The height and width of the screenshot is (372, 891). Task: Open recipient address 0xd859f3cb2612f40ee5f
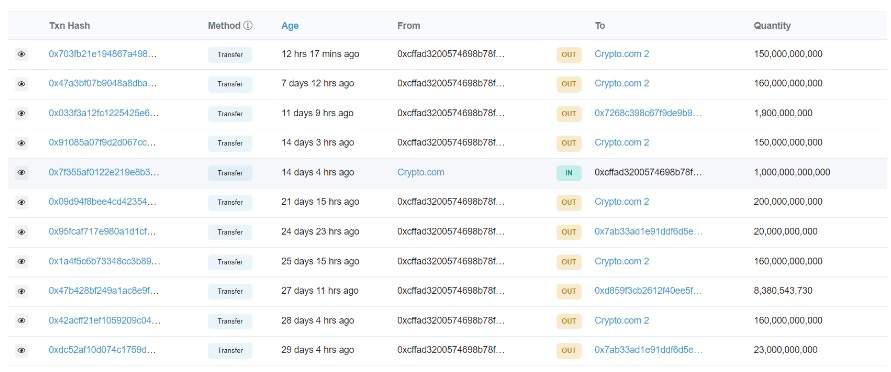(x=648, y=291)
